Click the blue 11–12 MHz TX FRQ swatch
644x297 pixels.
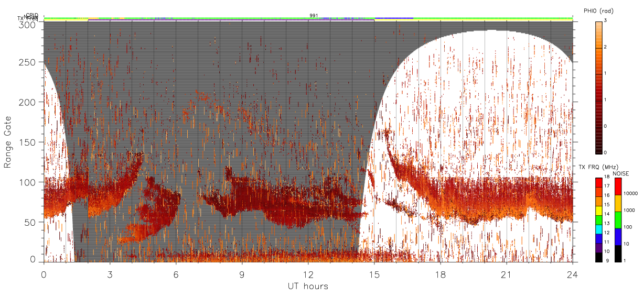[598, 238]
